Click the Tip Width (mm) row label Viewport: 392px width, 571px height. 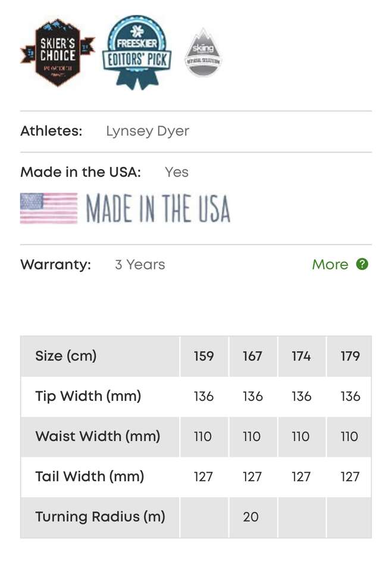click(88, 396)
